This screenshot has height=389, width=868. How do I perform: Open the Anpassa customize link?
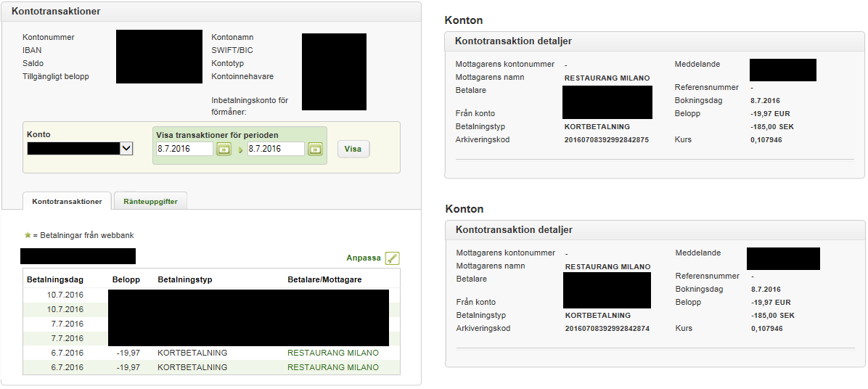click(364, 258)
